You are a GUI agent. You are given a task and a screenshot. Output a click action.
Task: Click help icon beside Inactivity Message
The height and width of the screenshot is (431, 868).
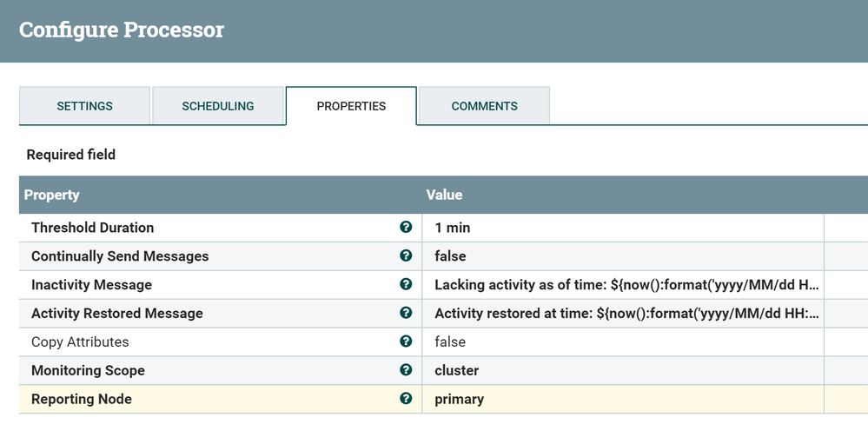(x=406, y=285)
